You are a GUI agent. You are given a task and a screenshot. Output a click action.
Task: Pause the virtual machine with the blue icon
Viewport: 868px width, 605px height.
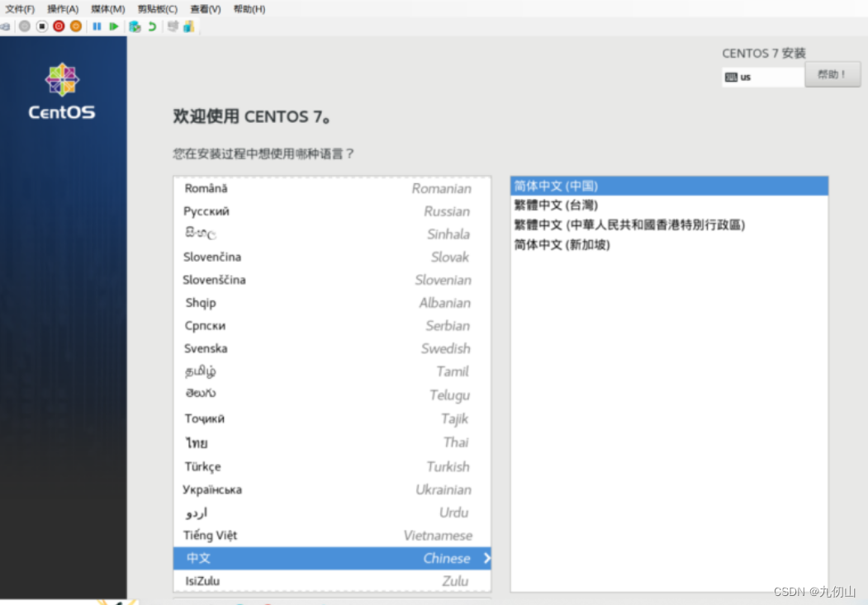[97, 26]
